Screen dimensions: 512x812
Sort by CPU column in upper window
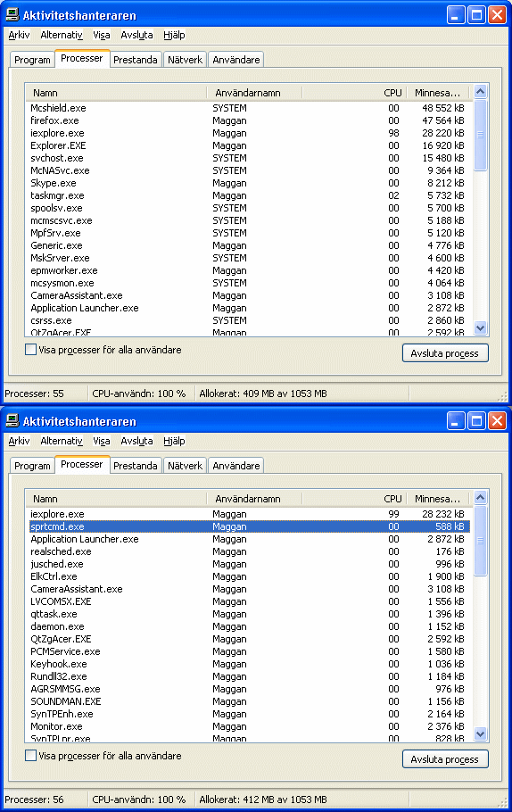pos(355,93)
